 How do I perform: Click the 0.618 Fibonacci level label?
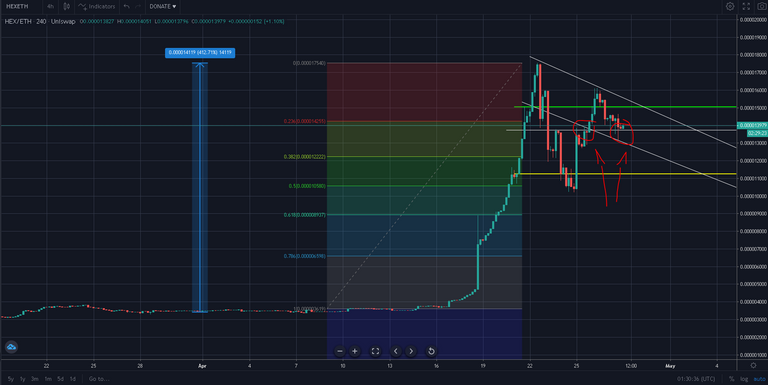click(x=305, y=215)
